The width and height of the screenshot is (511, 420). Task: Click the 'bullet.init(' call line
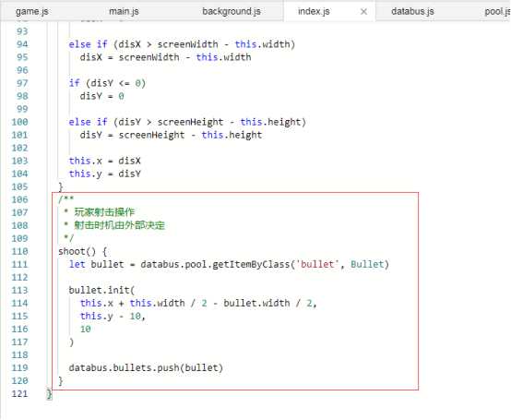(x=101, y=290)
